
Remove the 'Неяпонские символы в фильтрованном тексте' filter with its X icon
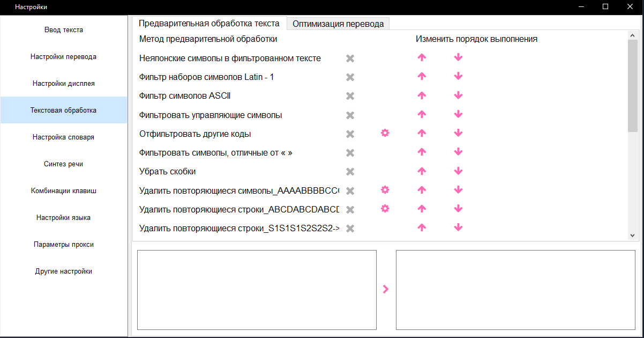[350, 58]
